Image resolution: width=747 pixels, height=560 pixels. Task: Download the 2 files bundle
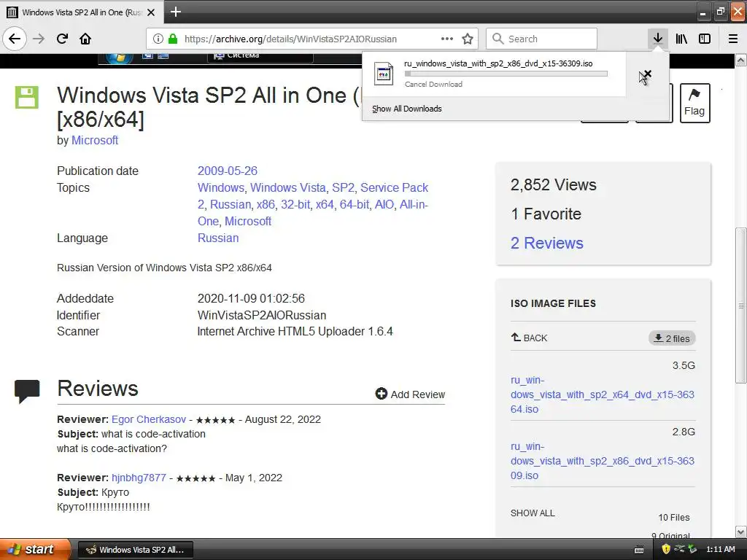(672, 338)
